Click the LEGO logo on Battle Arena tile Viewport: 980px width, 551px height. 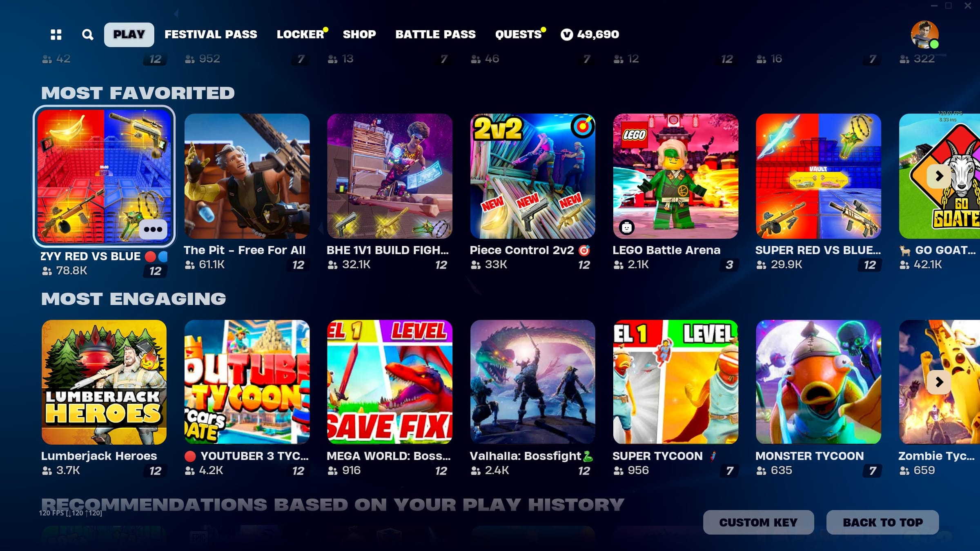click(634, 135)
